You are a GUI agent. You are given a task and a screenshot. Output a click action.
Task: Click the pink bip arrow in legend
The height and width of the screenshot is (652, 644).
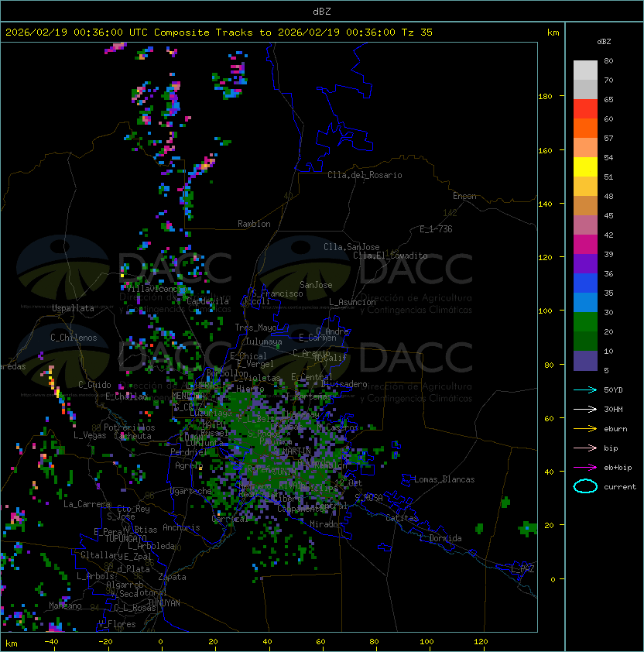(585, 448)
